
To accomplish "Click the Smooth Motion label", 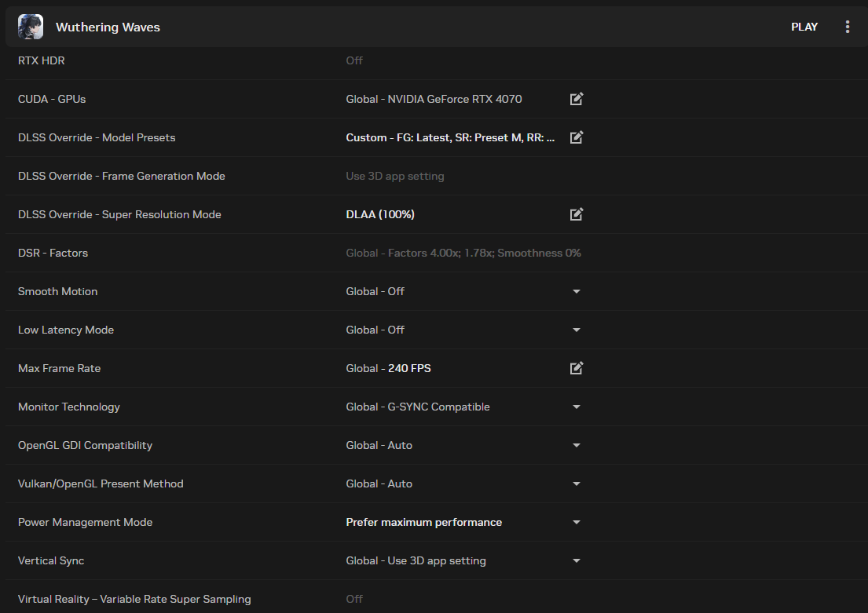I will [57, 291].
